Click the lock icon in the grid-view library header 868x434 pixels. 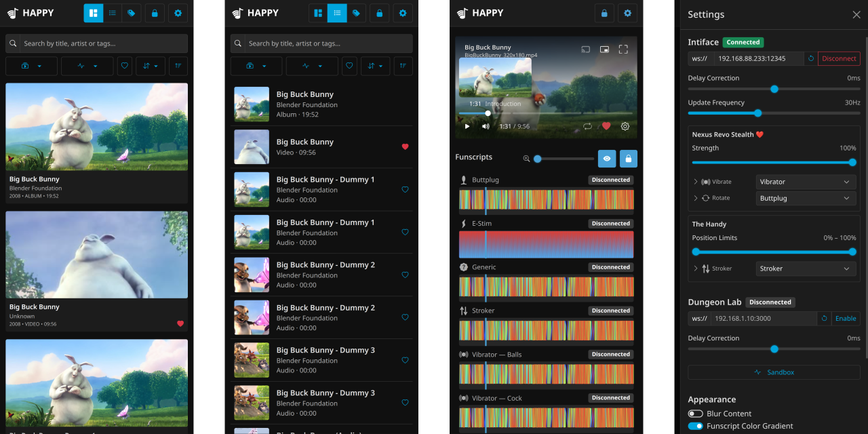155,13
